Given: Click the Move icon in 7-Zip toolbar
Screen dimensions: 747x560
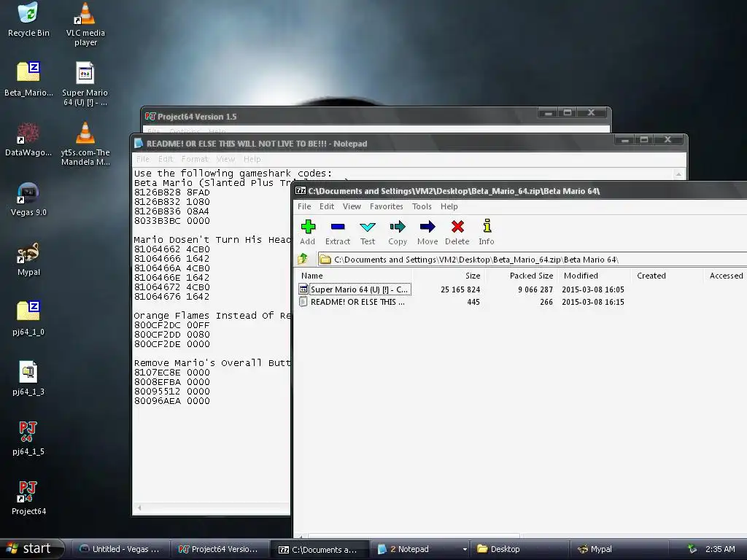Looking at the screenshot, I should (427, 232).
